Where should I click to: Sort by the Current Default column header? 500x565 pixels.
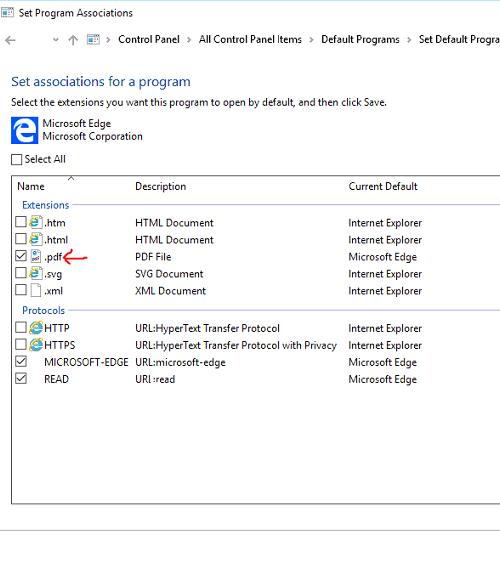[383, 186]
